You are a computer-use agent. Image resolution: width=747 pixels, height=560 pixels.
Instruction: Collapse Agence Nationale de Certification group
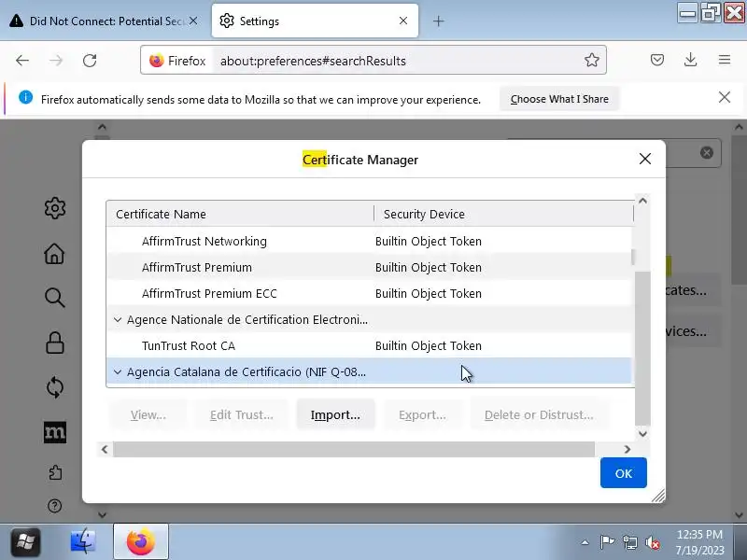118,319
